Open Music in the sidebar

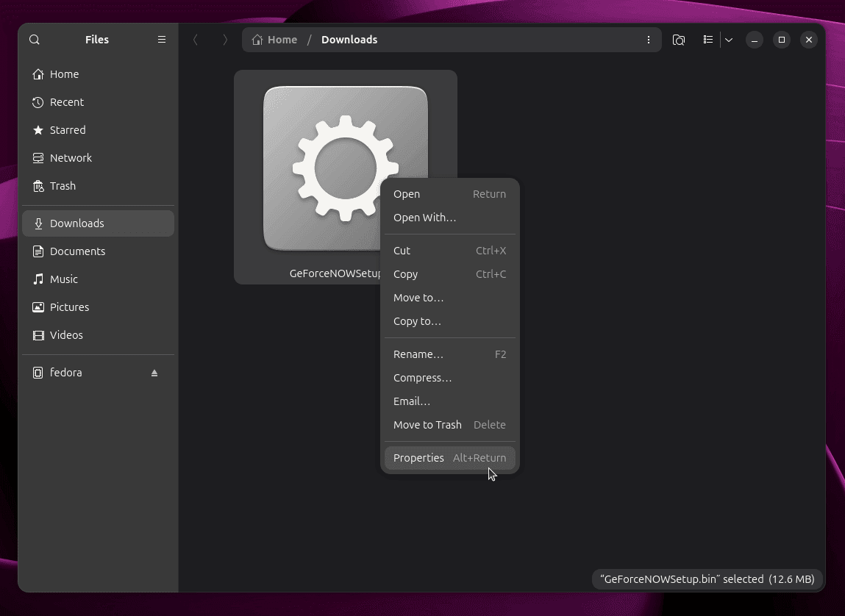click(98, 279)
